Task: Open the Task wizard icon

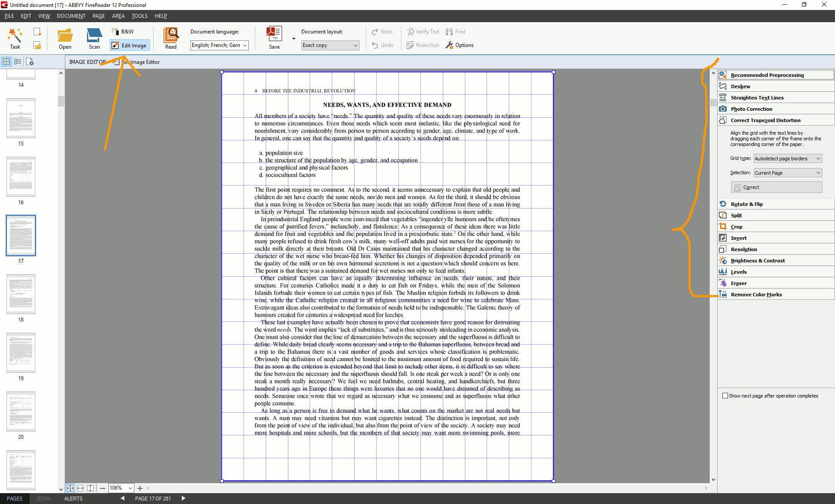Action: [x=15, y=38]
